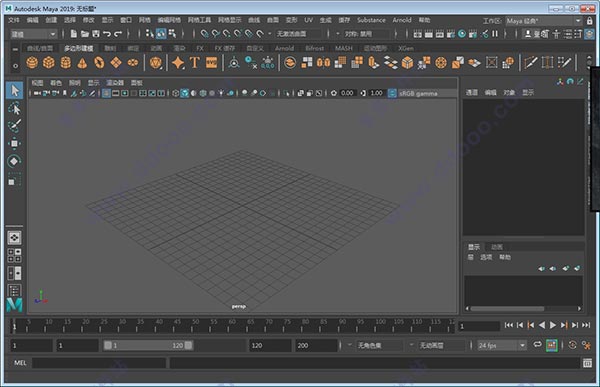Click the Redo arrow icon
Screen dimensions: 600x387
[118, 34]
